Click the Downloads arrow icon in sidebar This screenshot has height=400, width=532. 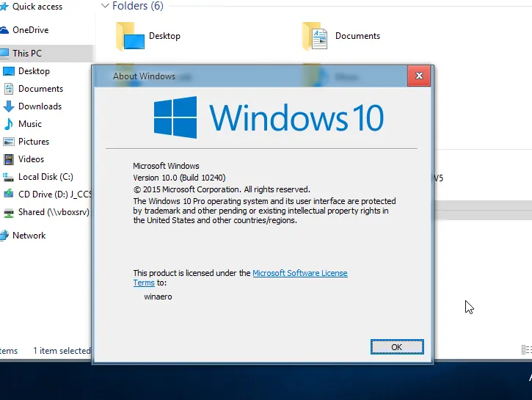(x=9, y=106)
